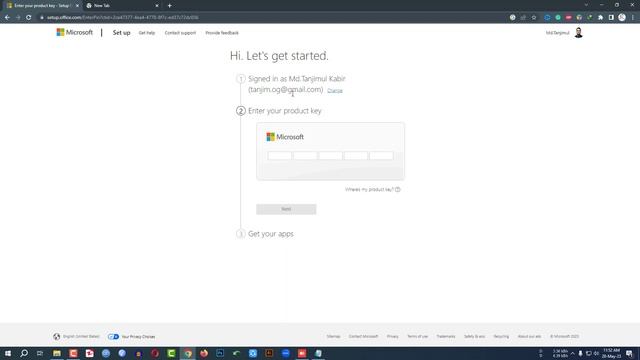
Task: Open the Contact support link
Action: (x=180, y=33)
